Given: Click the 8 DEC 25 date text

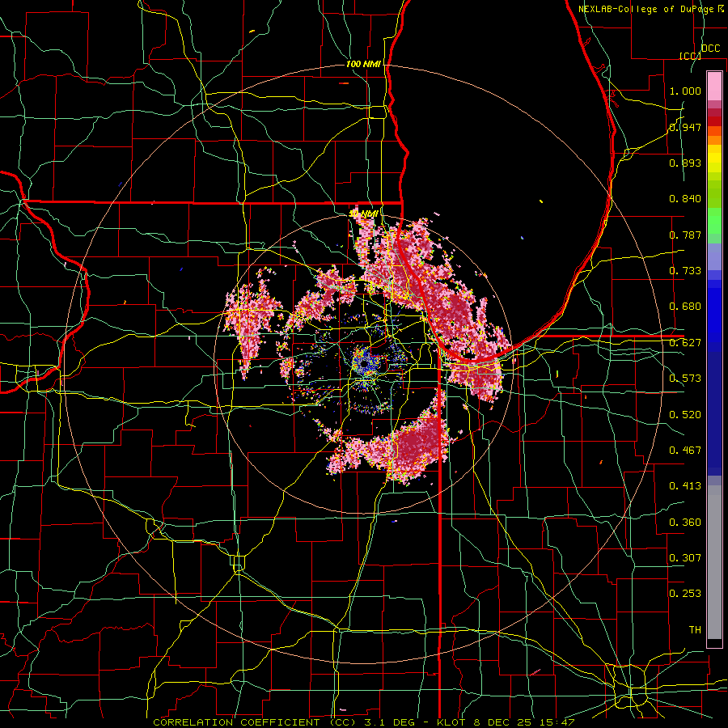Looking at the screenshot, I should [x=505, y=722].
